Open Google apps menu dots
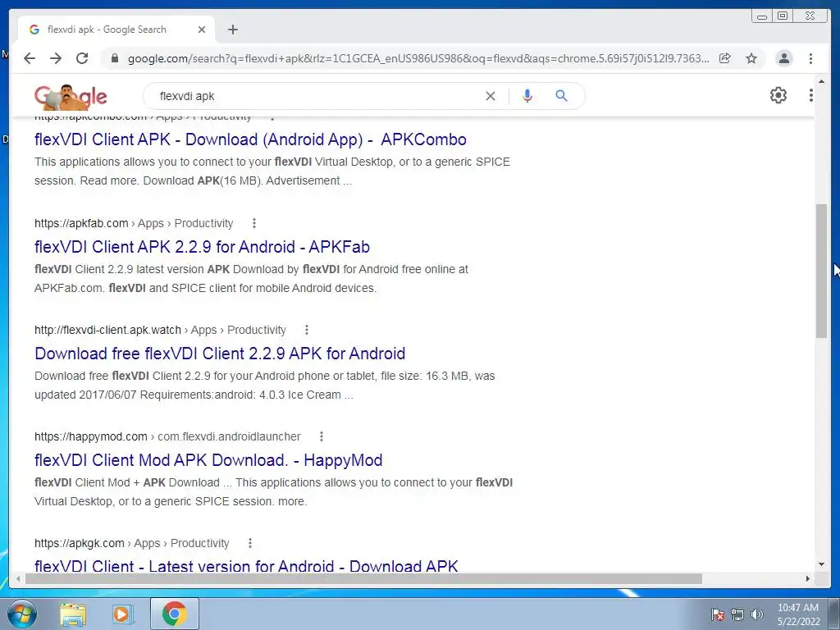 click(x=811, y=95)
